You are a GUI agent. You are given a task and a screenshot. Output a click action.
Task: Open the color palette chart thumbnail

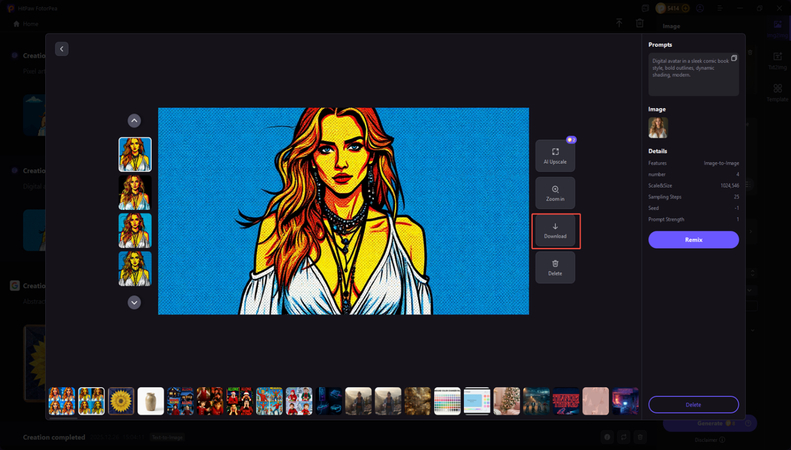click(447, 401)
